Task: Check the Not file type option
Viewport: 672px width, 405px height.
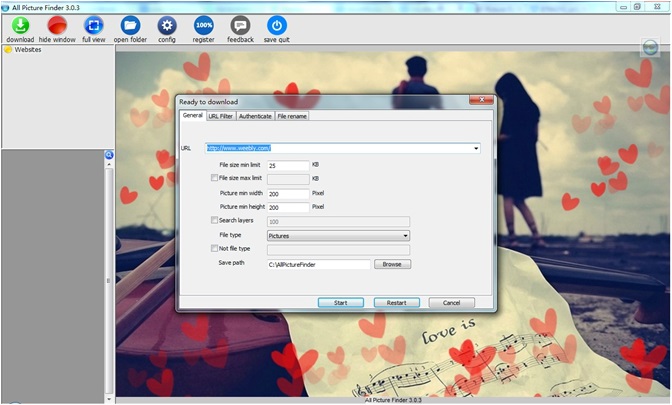Action: [214, 248]
